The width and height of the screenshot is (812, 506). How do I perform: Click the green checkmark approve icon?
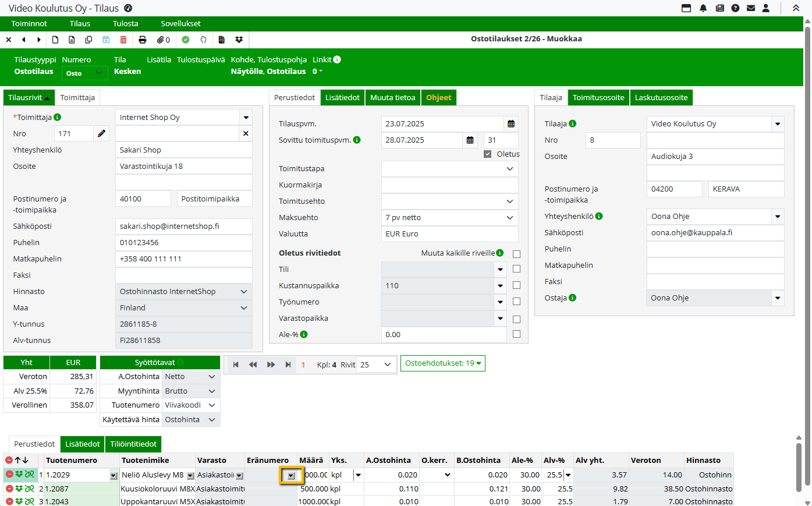coord(186,40)
